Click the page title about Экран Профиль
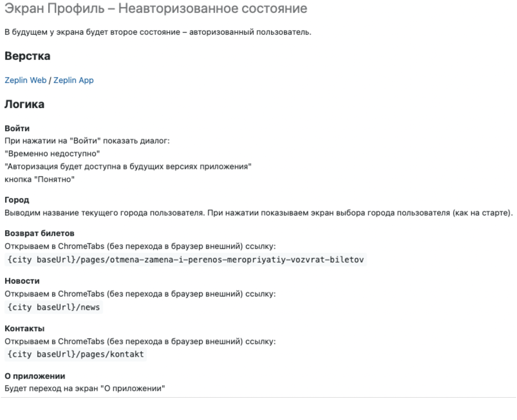This screenshot has width=517, height=420. point(156,8)
